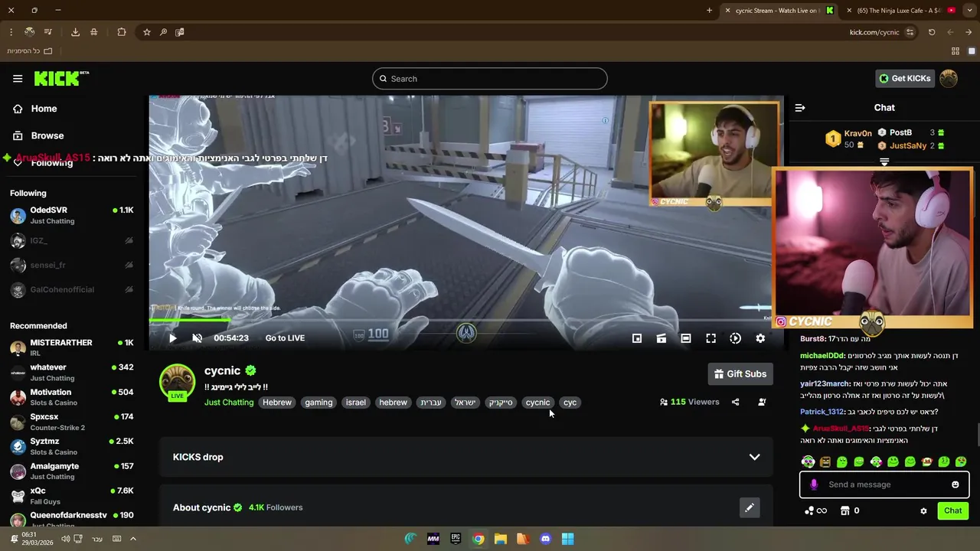This screenshot has width=980, height=551.
Task: Select the cyc tag
Action: 570,403
